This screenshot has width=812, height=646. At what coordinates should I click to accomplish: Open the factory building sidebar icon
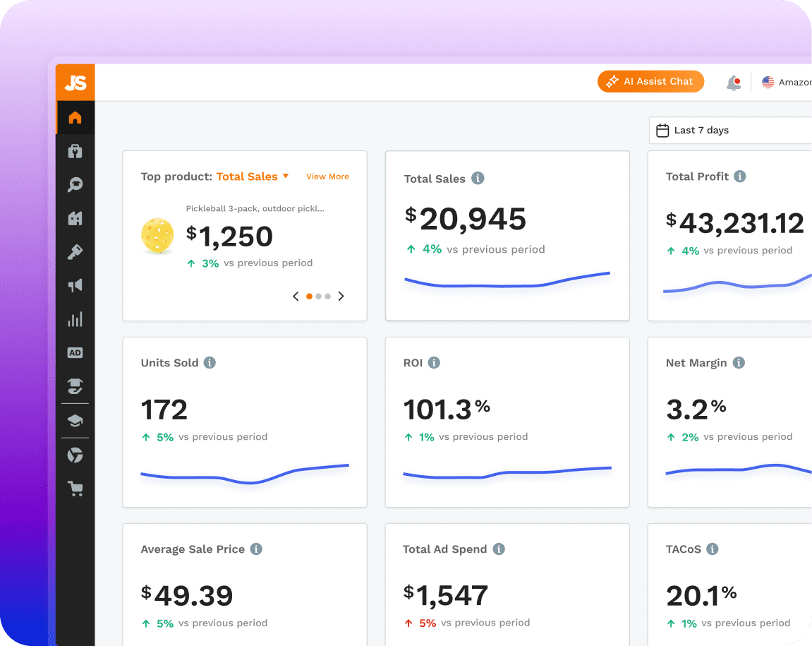pos(75,218)
